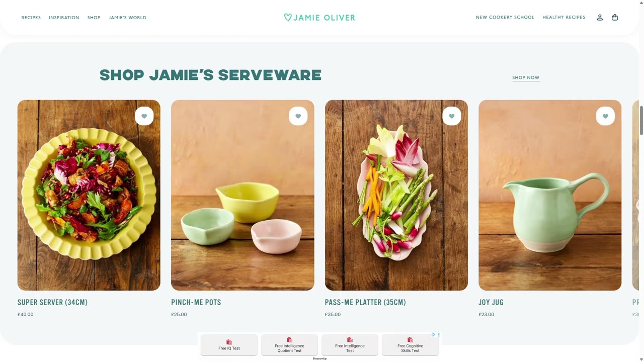Click the Free IQ Test ad button
Viewport: 644px width, 362px height.
click(229, 345)
